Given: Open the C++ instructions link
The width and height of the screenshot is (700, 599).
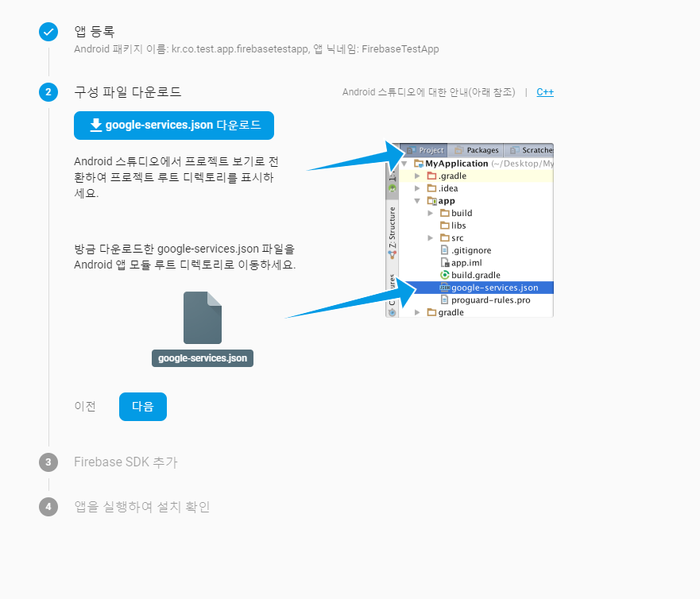Looking at the screenshot, I should tap(545, 92).
